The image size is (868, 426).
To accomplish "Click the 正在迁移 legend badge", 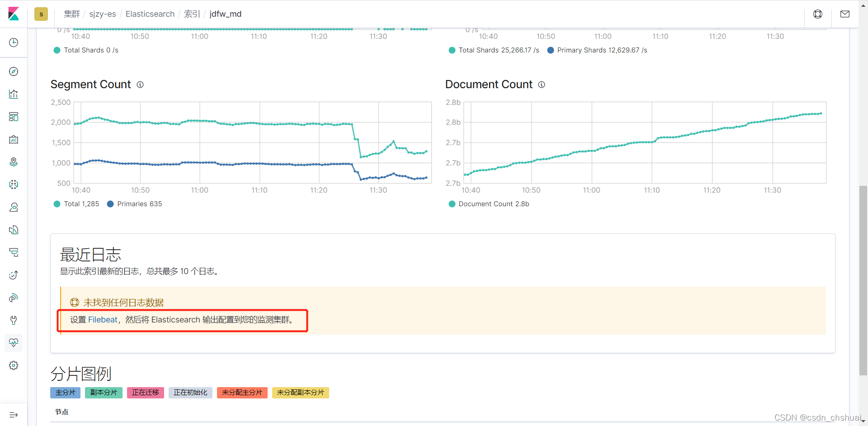I will tap(146, 393).
